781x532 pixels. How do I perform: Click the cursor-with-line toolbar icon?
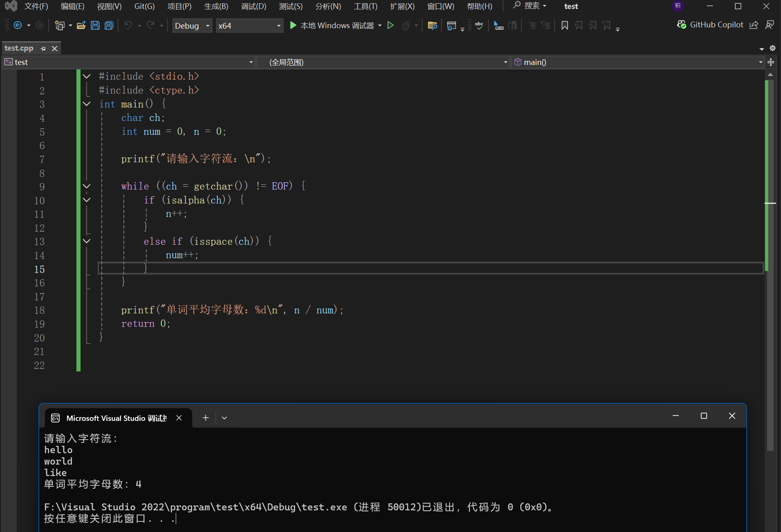[498, 25]
